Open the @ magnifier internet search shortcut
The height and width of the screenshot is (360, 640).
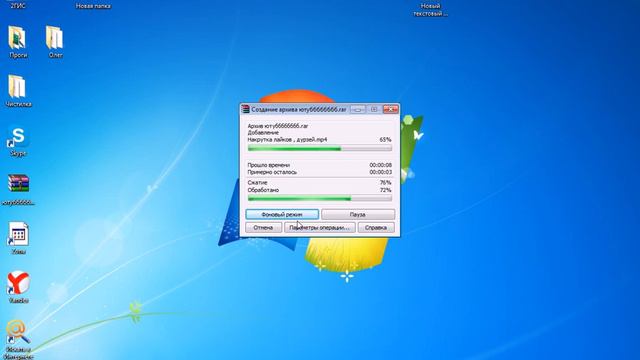click(18, 331)
